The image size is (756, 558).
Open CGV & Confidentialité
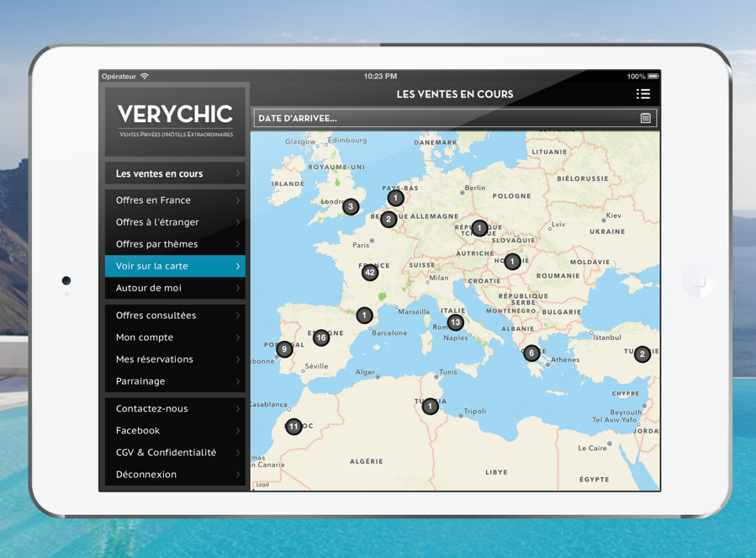175,452
